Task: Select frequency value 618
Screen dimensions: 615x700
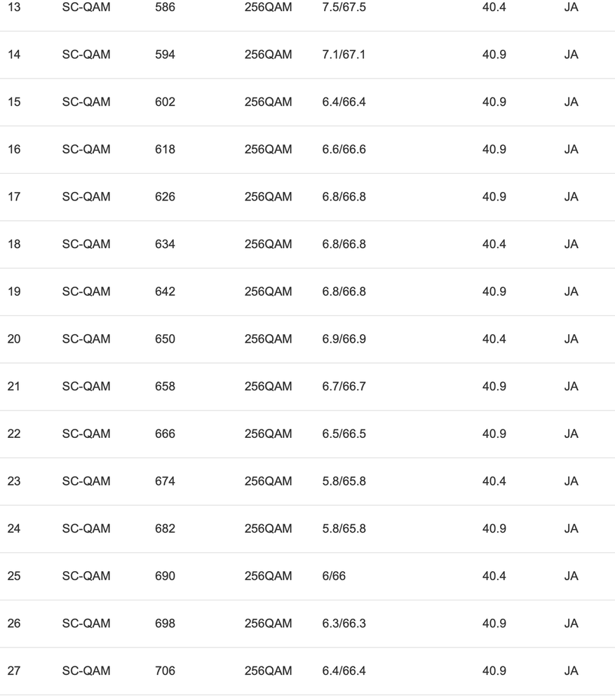Action: point(165,149)
